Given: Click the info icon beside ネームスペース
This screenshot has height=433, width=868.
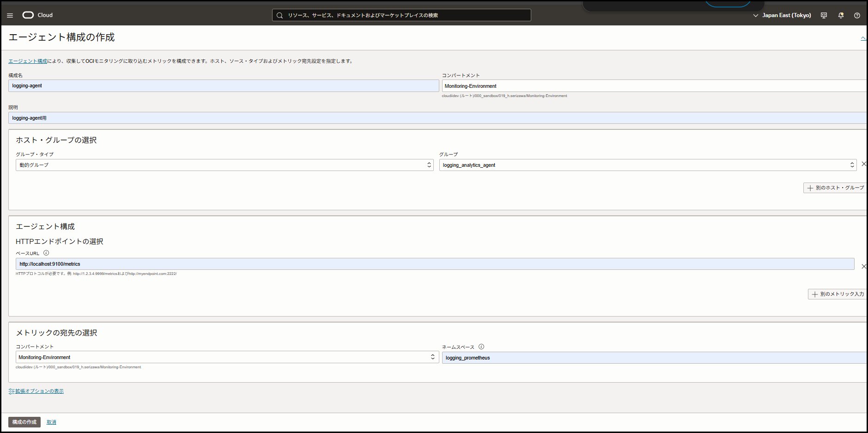Looking at the screenshot, I should [481, 347].
